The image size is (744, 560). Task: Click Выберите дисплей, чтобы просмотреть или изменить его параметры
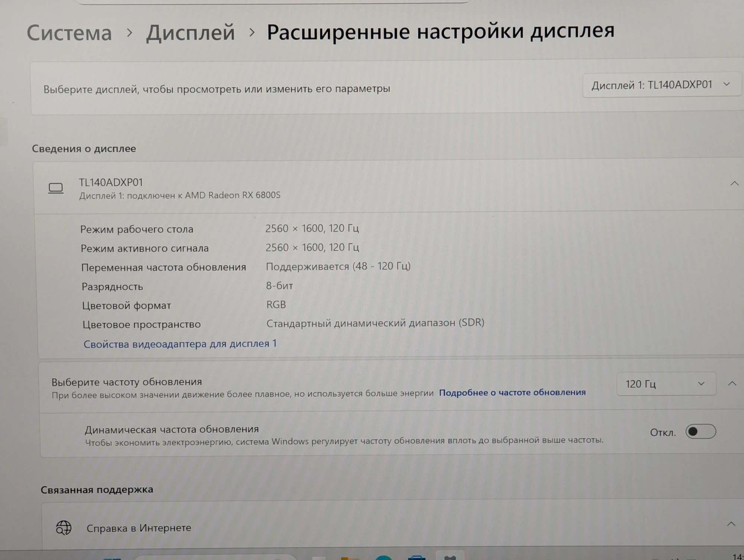(x=217, y=89)
